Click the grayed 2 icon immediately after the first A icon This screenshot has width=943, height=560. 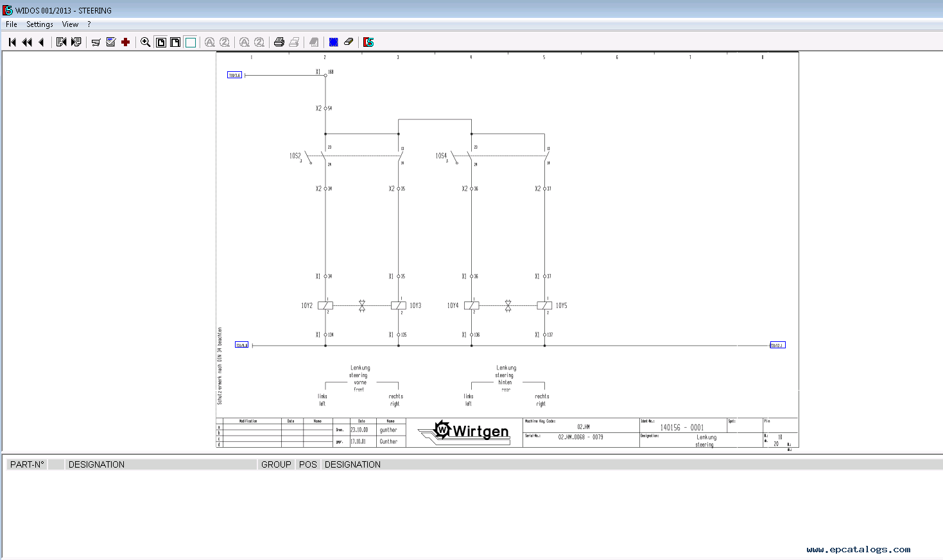click(x=225, y=42)
